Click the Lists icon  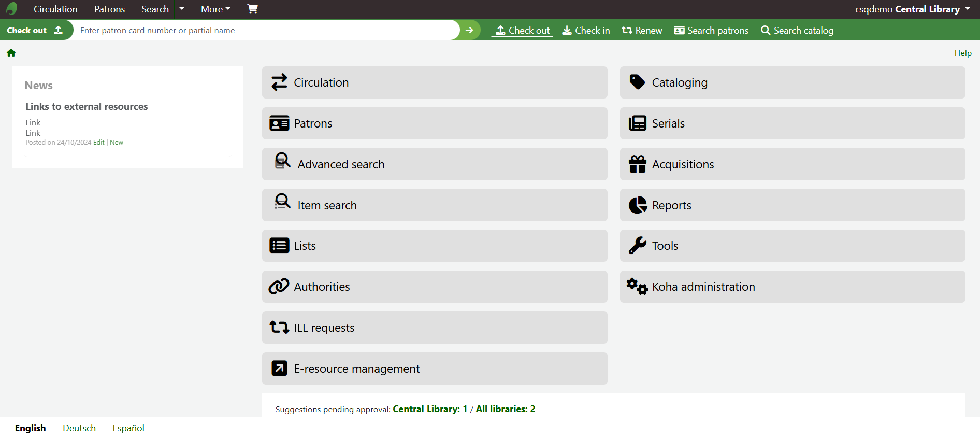tap(279, 246)
